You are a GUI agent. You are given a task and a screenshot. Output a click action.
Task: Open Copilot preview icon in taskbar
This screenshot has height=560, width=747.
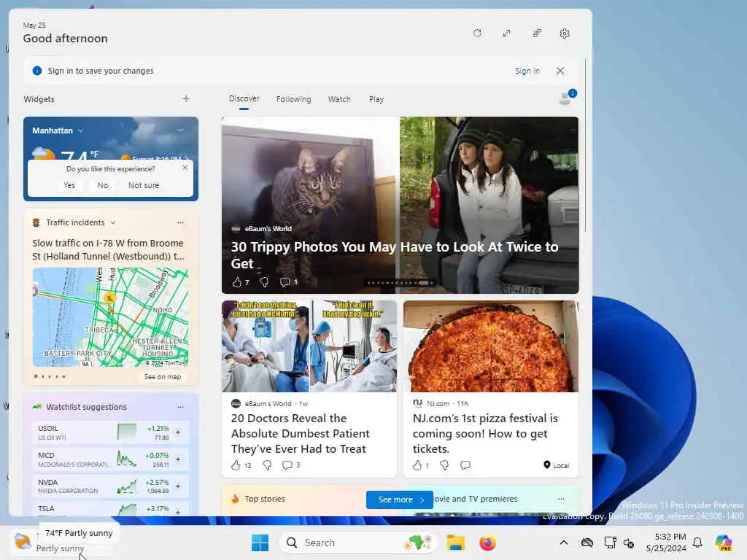pyautogui.click(x=724, y=542)
